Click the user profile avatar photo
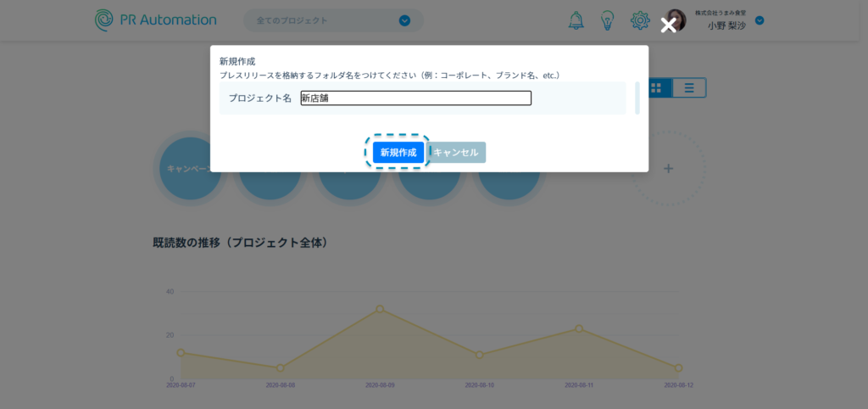868x409 pixels. coord(675,20)
